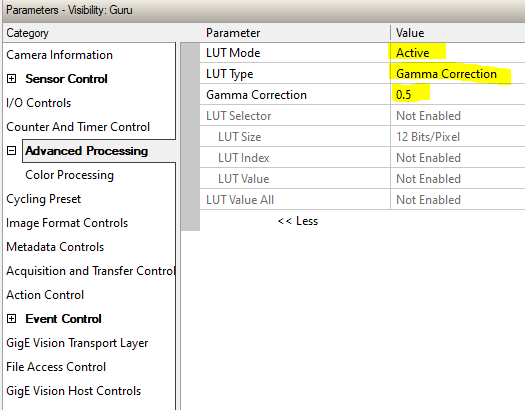Open the I/O Controls category
The width and height of the screenshot is (525, 410).
[x=39, y=103]
